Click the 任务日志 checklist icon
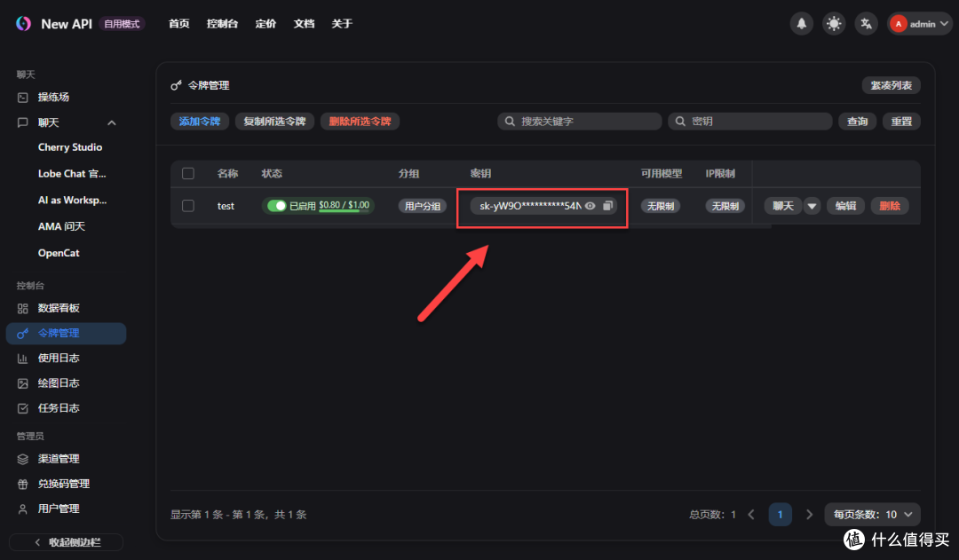959x560 pixels. (22, 408)
